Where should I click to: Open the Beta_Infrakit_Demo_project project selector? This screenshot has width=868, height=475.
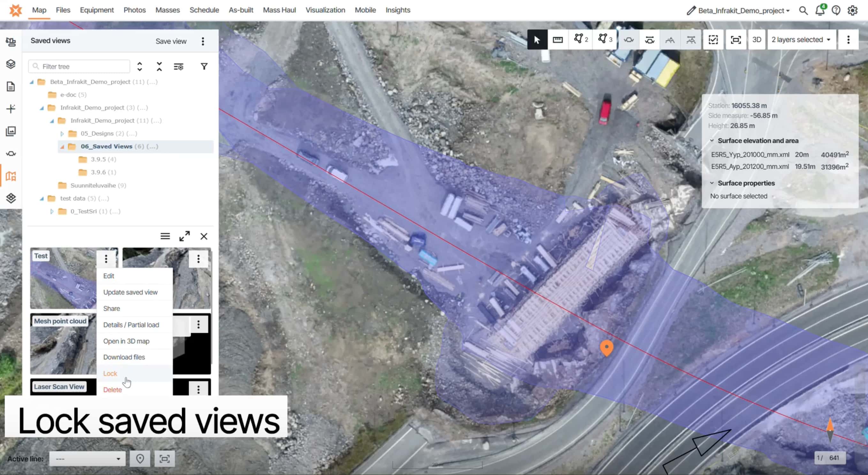[x=744, y=11]
